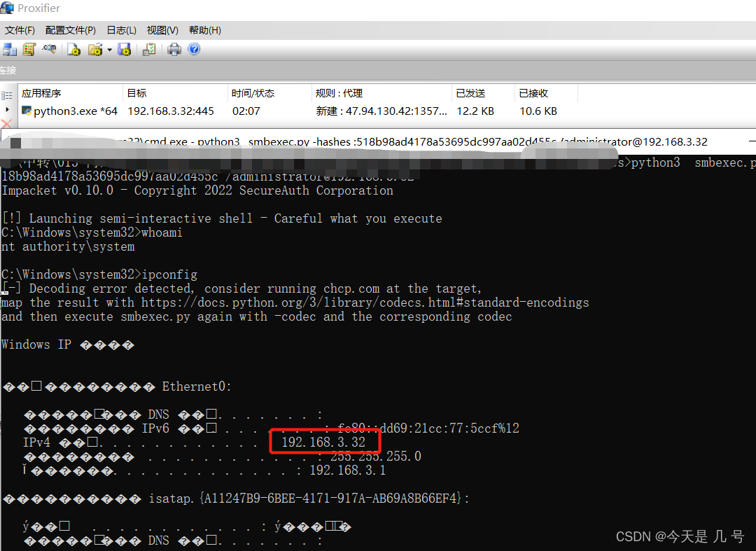Image resolution: width=756 pixels, height=551 pixels.
Task: Click the 10.6 KB received value
Action: pyautogui.click(x=538, y=111)
